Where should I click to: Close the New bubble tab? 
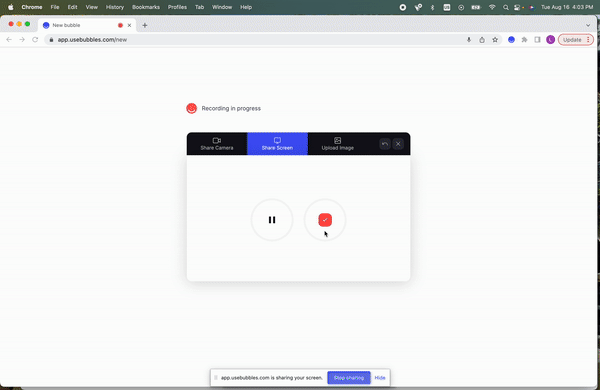coord(129,25)
